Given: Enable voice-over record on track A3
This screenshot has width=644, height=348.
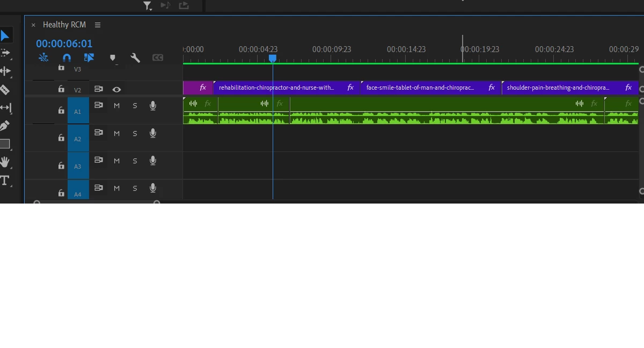Looking at the screenshot, I should pyautogui.click(x=153, y=161).
